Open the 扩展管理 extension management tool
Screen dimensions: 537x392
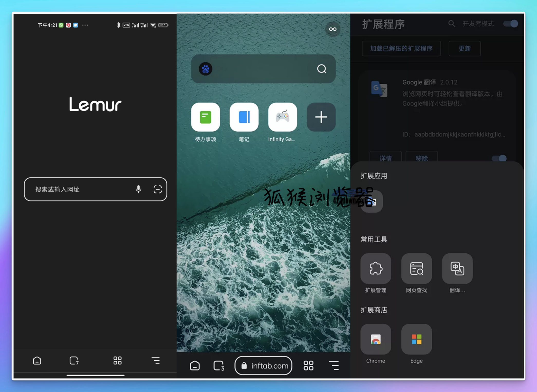click(376, 269)
